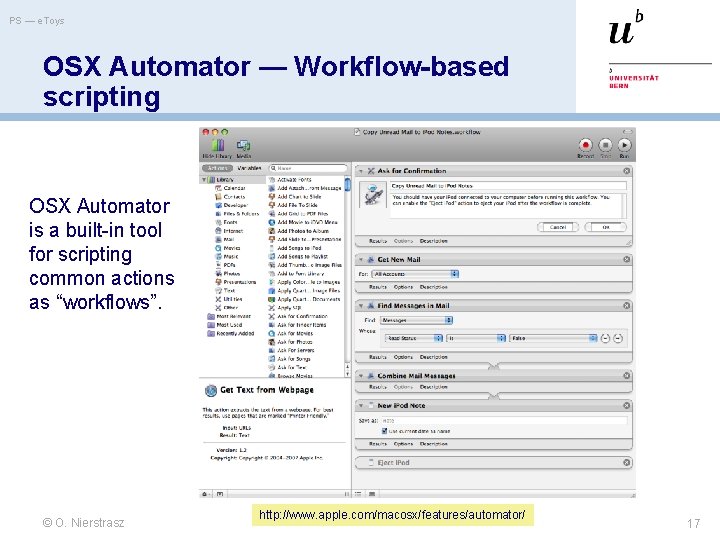This screenshot has height=540, width=720.
Task: Open the Text library category
Action: pos(225,291)
